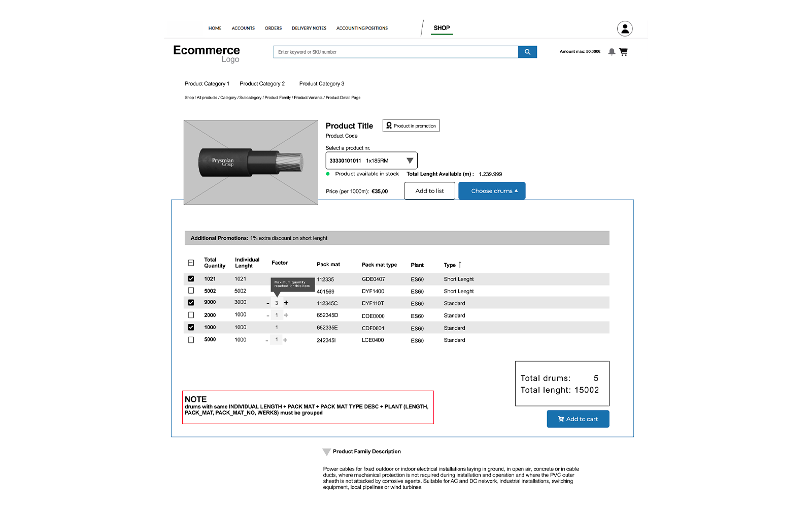Click the All products breadcrumb link

(x=207, y=98)
